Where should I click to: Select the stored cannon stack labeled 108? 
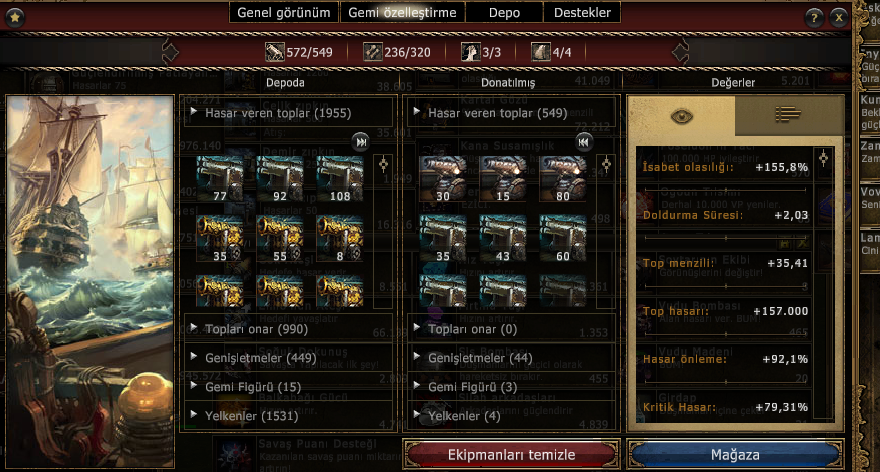tap(340, 179)
